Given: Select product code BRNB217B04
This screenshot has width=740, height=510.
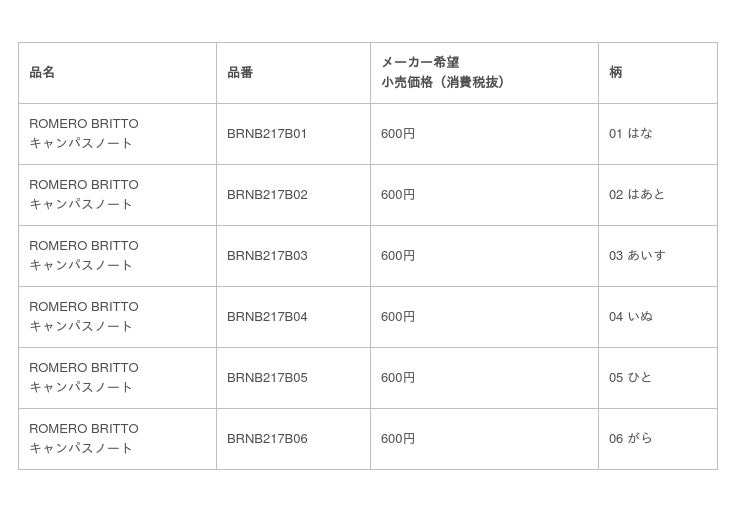Looking at the screenshot, I should [x=267, y=316].
